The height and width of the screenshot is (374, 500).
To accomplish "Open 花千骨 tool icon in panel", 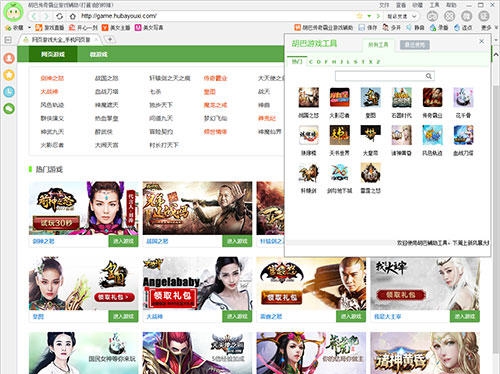I will tap(463, 97).
